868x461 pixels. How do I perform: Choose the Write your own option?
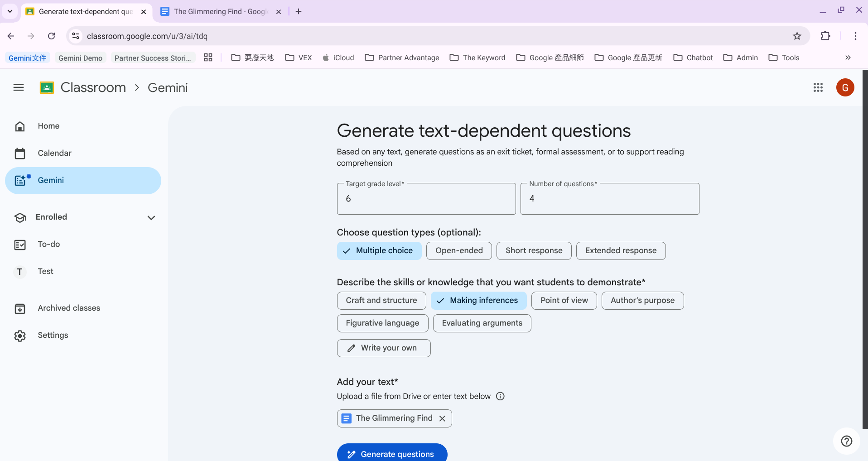pos(383,348)
